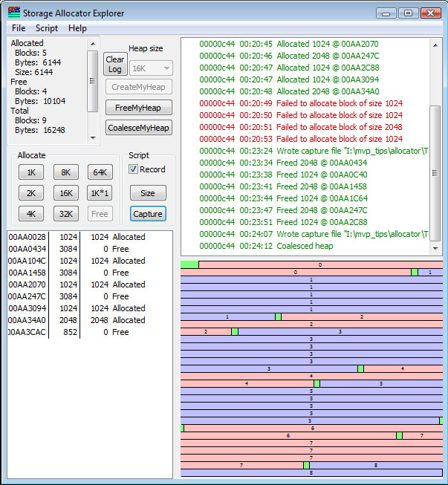Click the log scroll up arrow
The height and width of the screenshot is (485, 448).
435,45
